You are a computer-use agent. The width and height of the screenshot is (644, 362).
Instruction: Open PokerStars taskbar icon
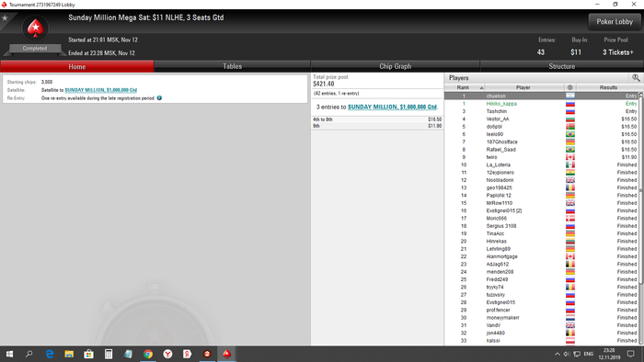pos(226,354)
